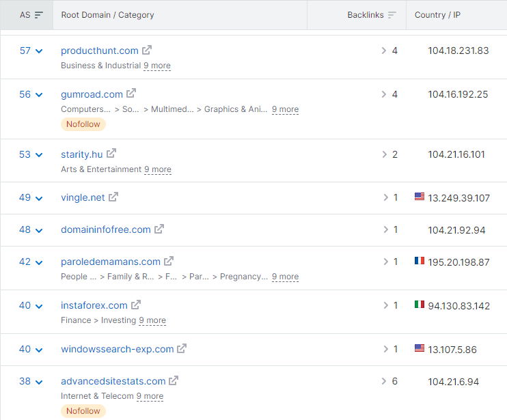
Task: Open paroledemamans.com domain link
Action: click(x=111, y=262)
